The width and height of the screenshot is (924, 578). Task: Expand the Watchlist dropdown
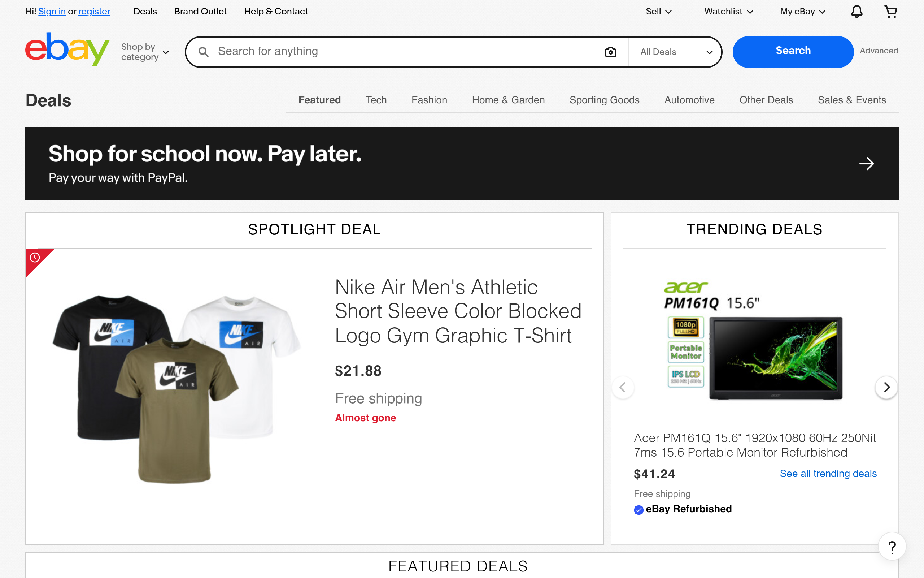coord(728,12)
